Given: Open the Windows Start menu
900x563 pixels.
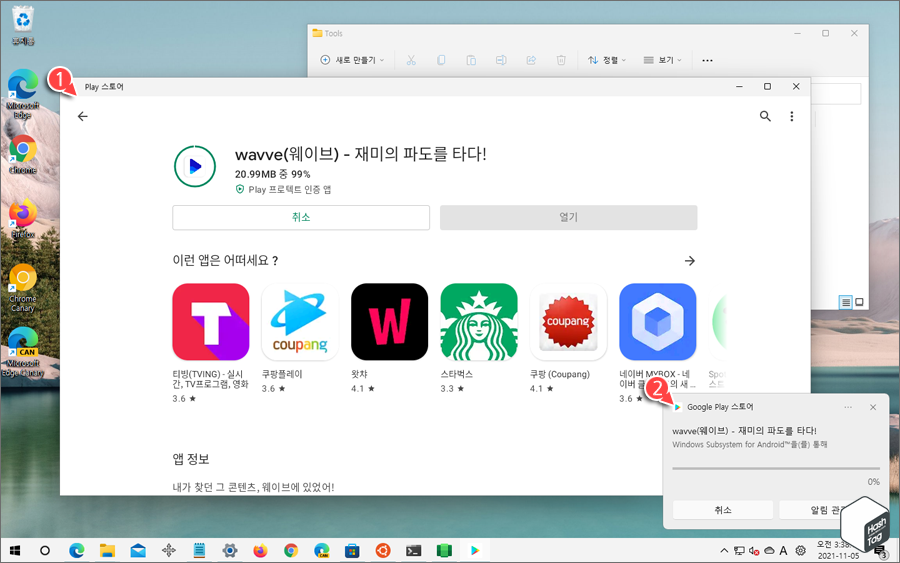Looking at the screenshot, I should [x=15, y=551].
